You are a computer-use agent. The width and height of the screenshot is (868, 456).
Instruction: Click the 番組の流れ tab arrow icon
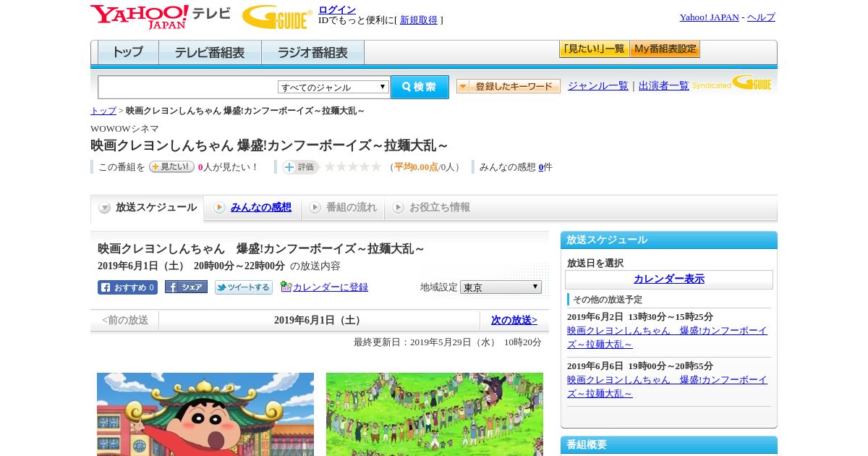point(315,208)
